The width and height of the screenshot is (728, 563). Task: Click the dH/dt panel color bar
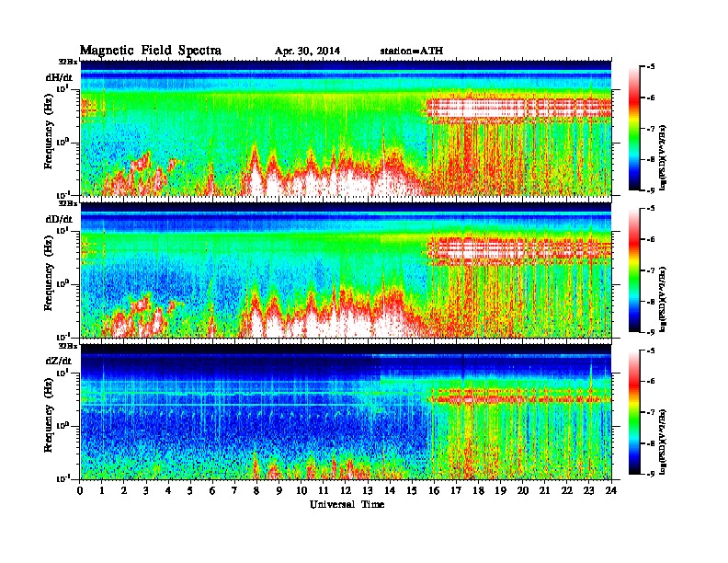pos(633,128)
